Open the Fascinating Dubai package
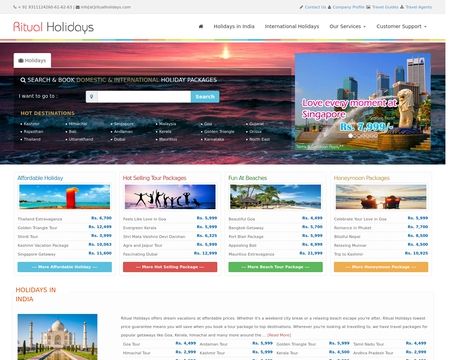The height and width of the screenshot is (360, 450). [x=140, y=254]
